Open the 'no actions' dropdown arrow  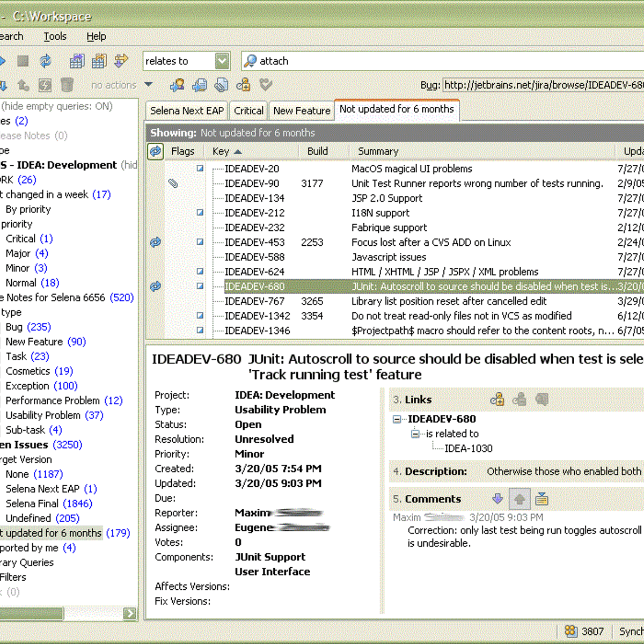coord(149,85)
